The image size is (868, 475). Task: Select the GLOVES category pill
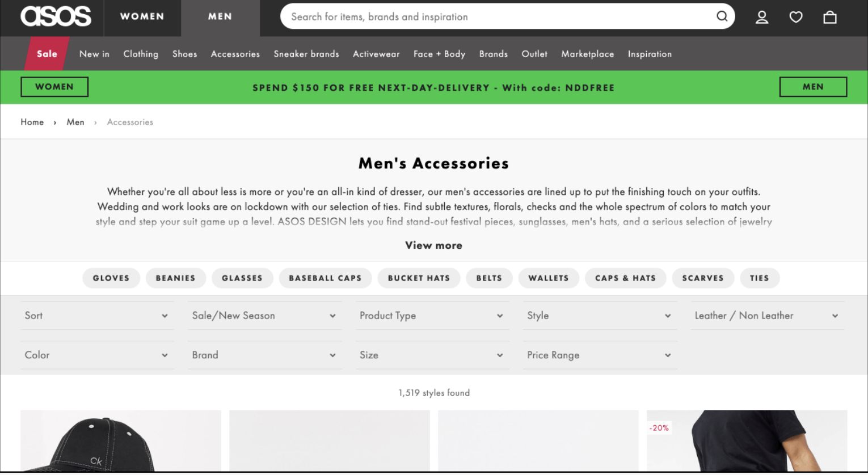111,278
